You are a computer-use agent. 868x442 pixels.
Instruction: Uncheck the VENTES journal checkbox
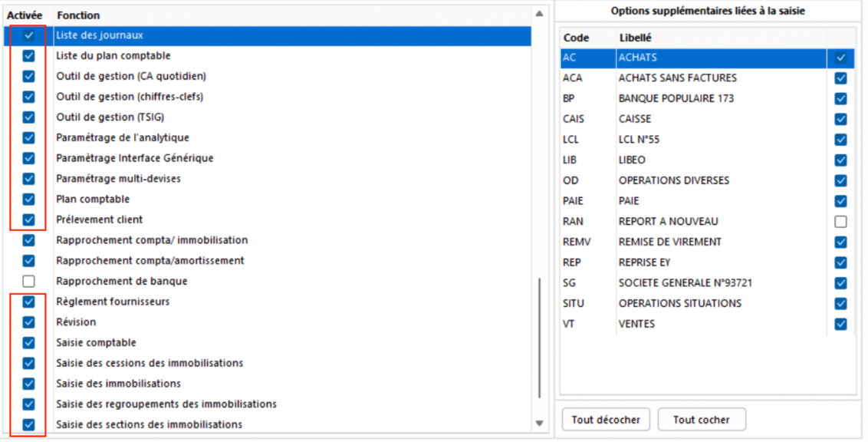[x=840, y=324]
